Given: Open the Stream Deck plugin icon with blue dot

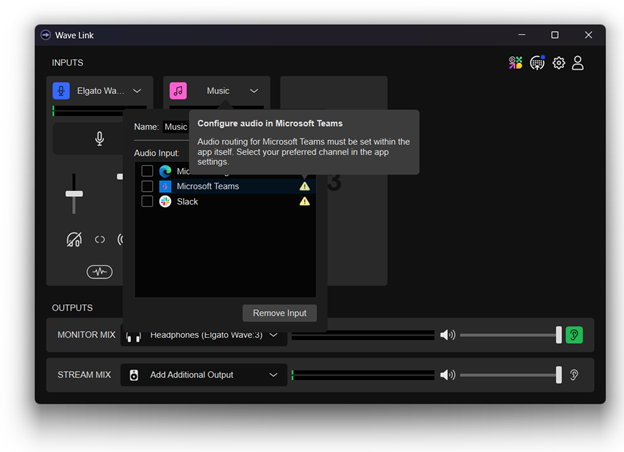Looking at the screenshot, I should pos(537,63).
